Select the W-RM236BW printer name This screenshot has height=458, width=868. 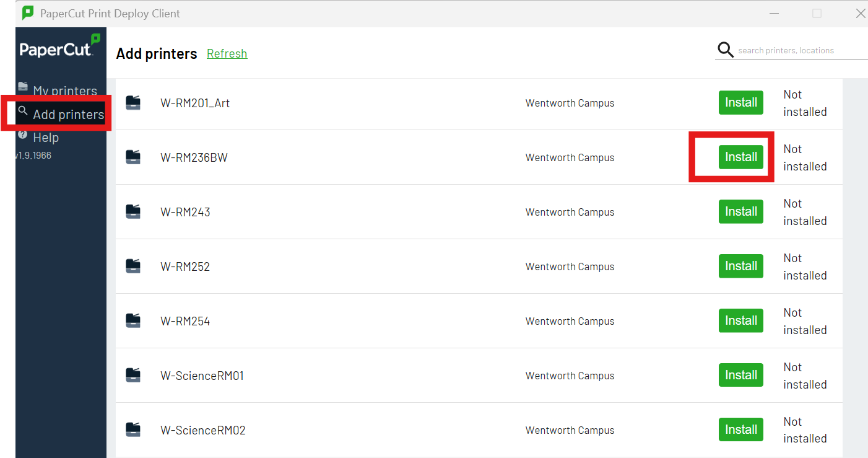[194, 157]
